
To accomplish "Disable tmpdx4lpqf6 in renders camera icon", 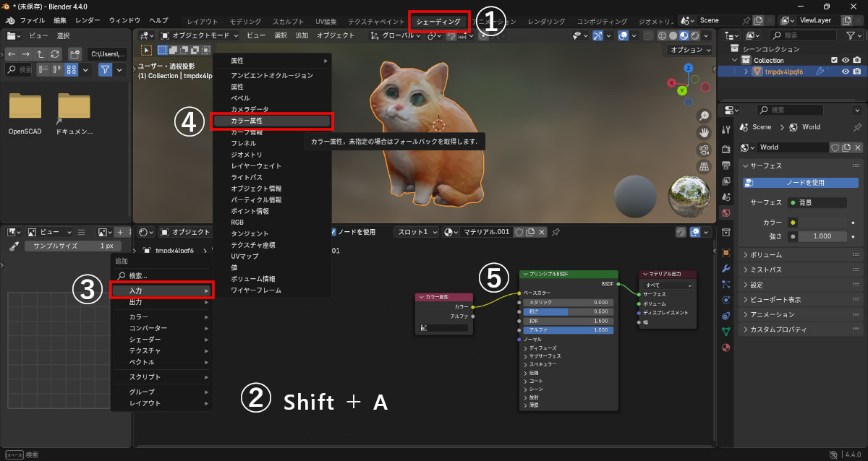I will 856,72.
